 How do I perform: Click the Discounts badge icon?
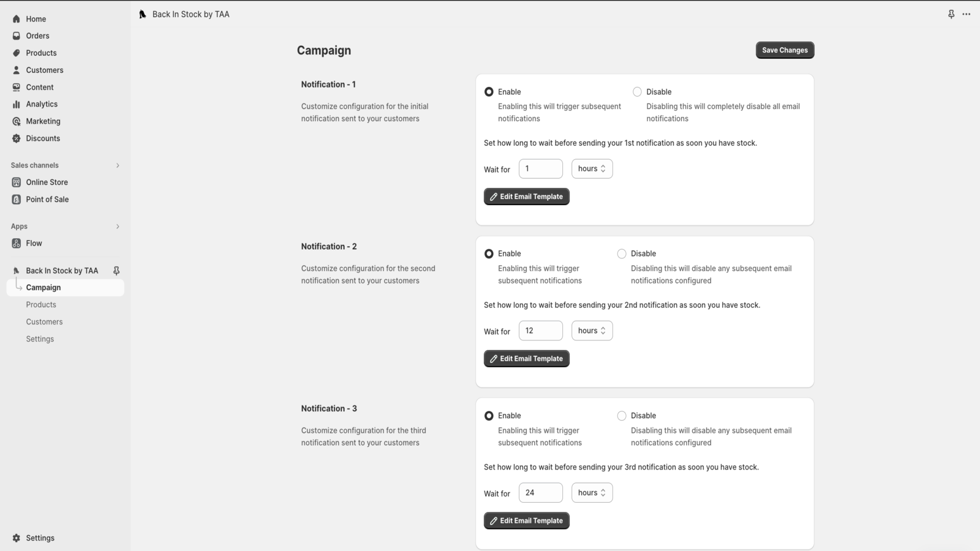coord(17,138)
